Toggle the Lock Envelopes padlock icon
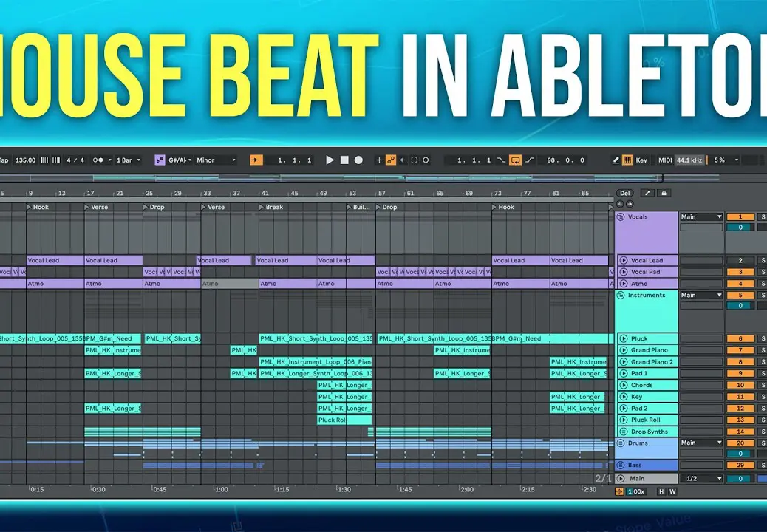 [x=664, y=193]
